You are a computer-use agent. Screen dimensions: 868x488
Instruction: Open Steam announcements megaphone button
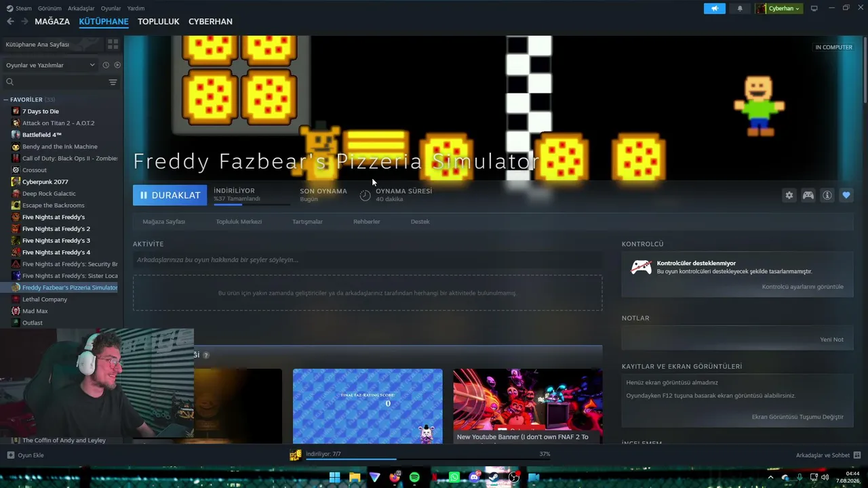coord(714,8)
